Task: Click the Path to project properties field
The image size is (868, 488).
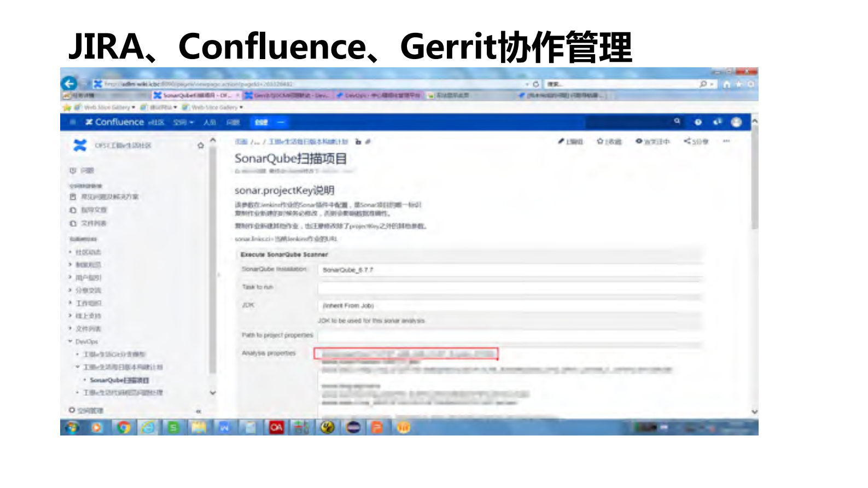Action: [x=510, y=335]
